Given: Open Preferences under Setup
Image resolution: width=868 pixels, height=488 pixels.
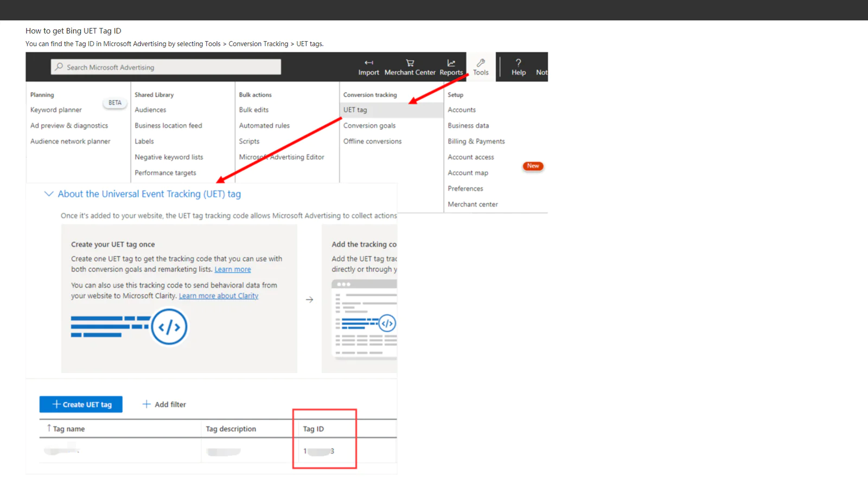Looking at the screenshot, I should click(x=465, y=188).
